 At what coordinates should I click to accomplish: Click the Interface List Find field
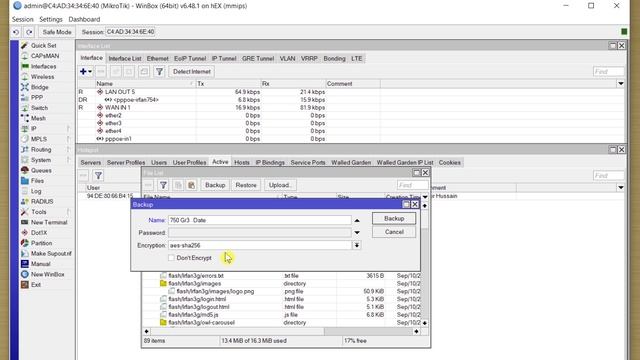click(608, 72)
